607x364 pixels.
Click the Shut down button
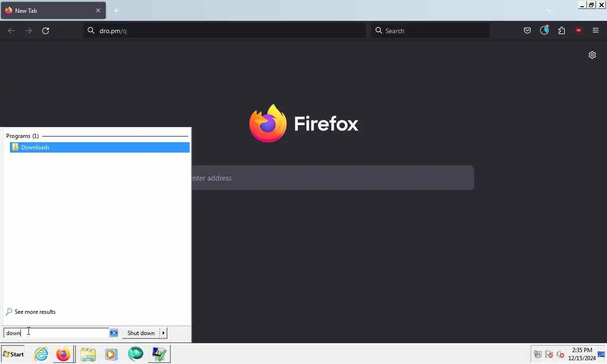click(141, 333)
